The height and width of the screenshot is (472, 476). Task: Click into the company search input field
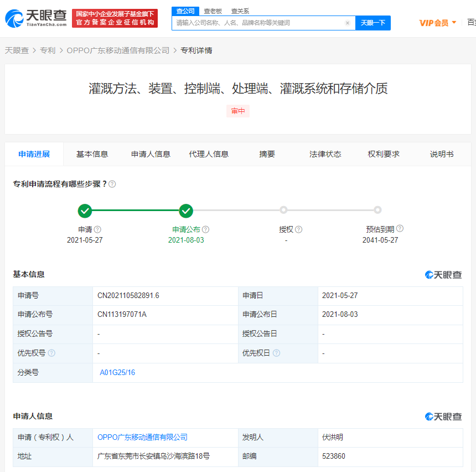(257, 23)
